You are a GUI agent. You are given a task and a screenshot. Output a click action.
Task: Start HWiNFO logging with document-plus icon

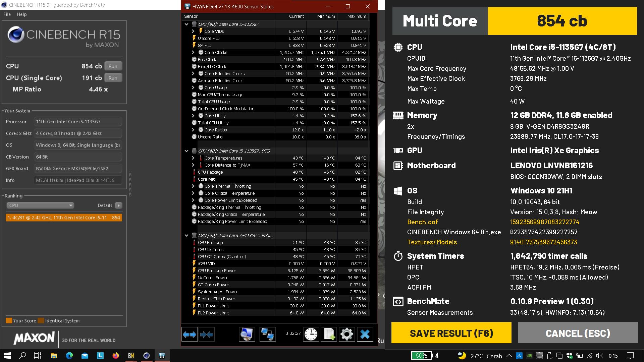click(x=329, y=334)
